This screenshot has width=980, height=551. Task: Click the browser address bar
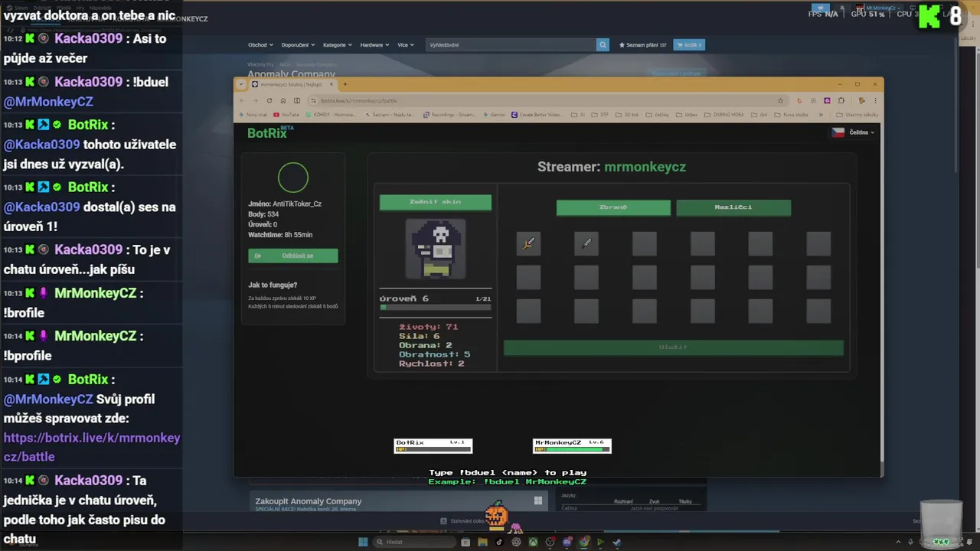547,100
